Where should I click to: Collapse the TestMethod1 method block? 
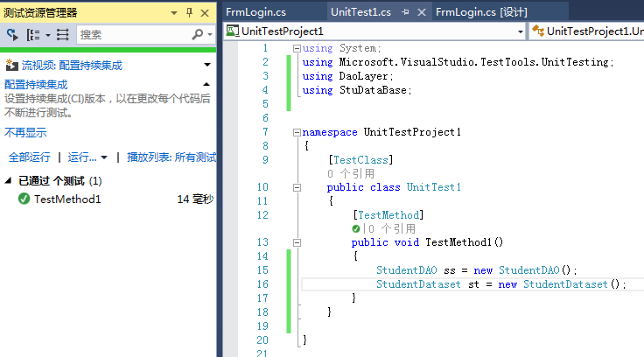coord(297,242)
